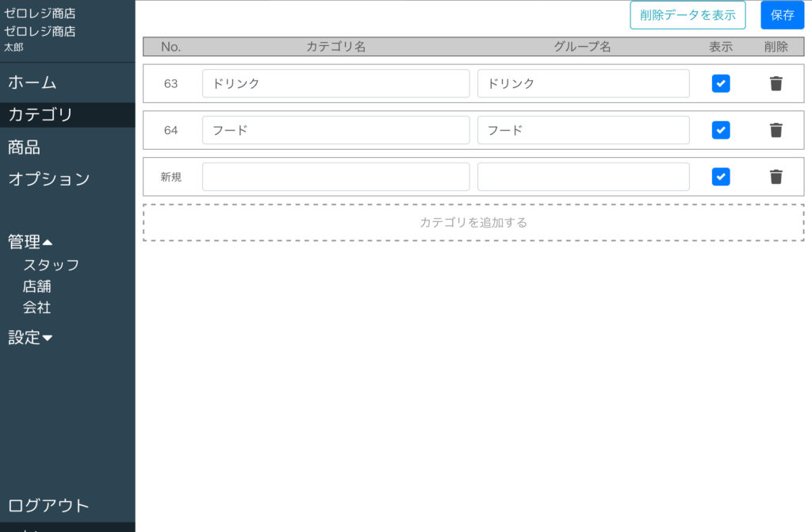Image resolution: width=812 pixels, height=532 pixels.
Task: Select カテゴリ in the sidebar
Action: (40, 115)
